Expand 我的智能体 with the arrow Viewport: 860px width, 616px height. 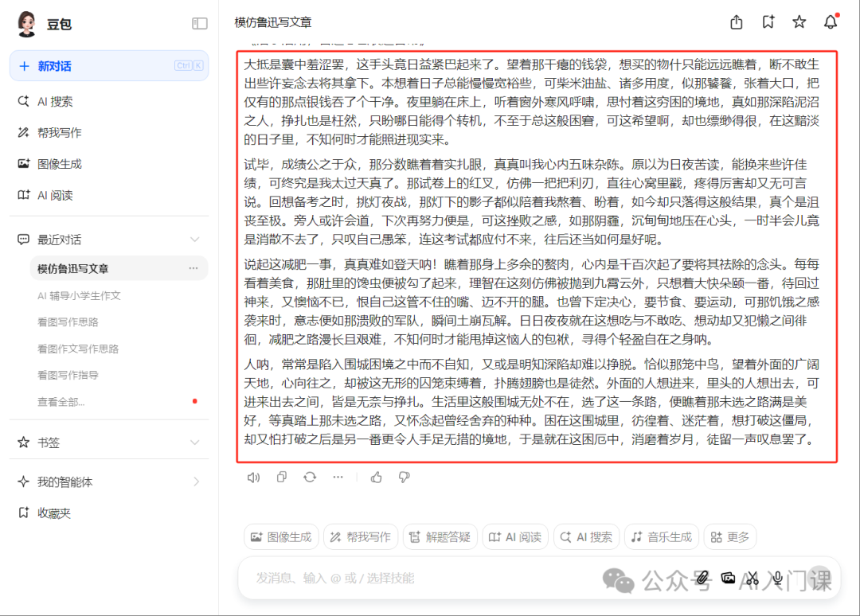[197, 481]
